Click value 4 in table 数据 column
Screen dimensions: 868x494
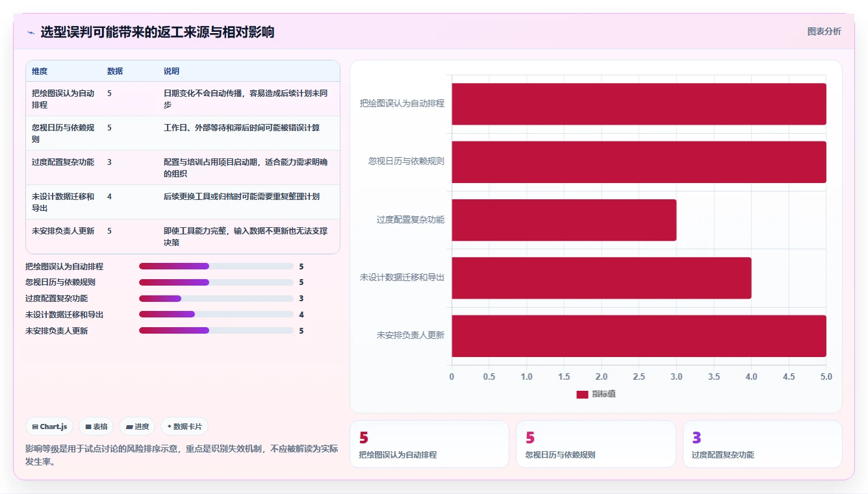(x=110, y=196)
